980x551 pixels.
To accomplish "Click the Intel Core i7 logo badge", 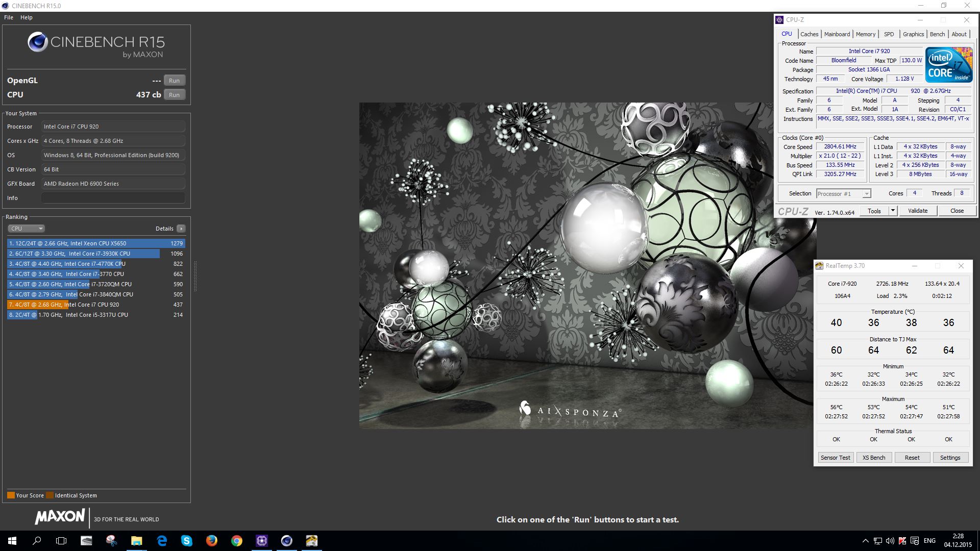I will click(949, 65).
